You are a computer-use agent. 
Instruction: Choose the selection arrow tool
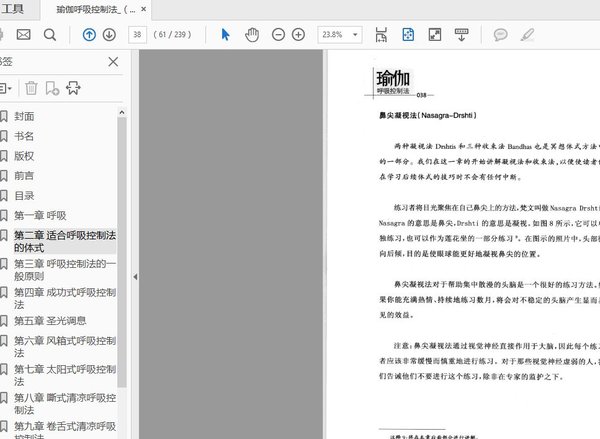[225, 35]
